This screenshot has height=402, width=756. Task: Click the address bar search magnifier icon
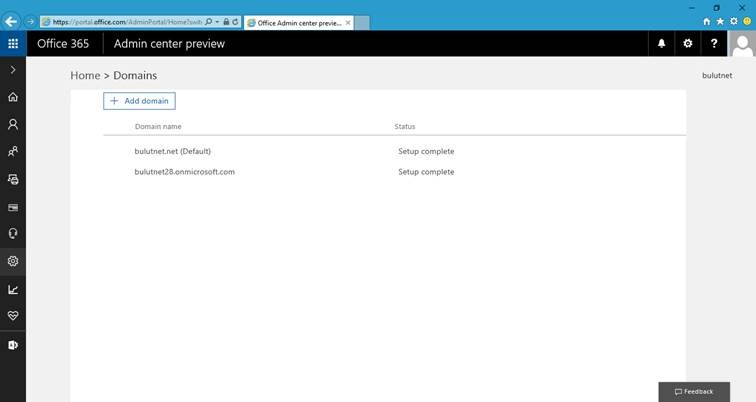tap(208, 22)
